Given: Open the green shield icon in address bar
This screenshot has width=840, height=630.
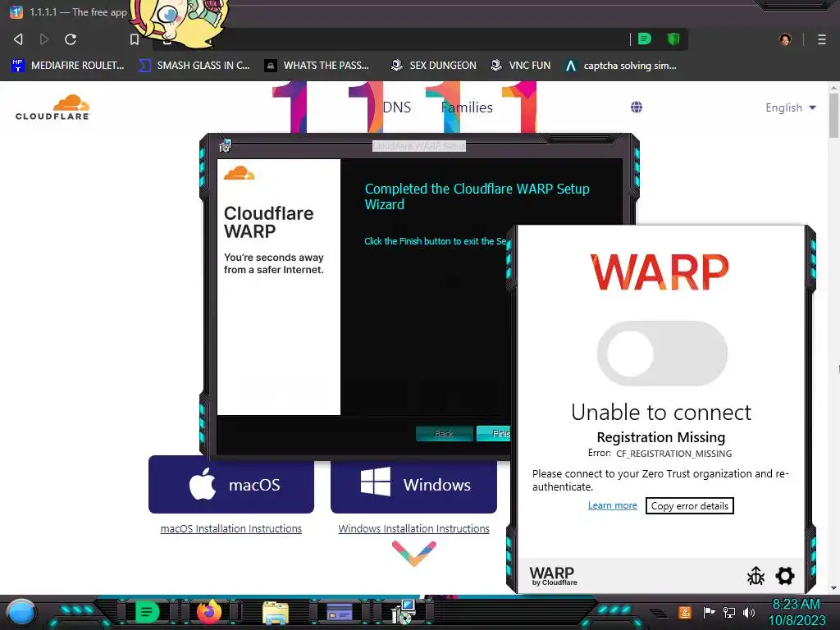Looking at the screenshot, I should [x=673, y=39].
